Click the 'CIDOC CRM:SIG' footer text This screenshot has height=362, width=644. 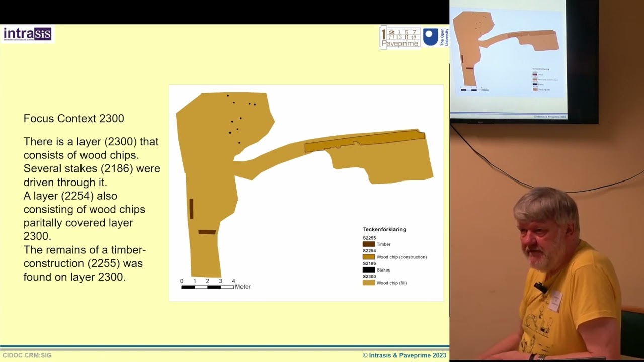[x=27, y=355]
